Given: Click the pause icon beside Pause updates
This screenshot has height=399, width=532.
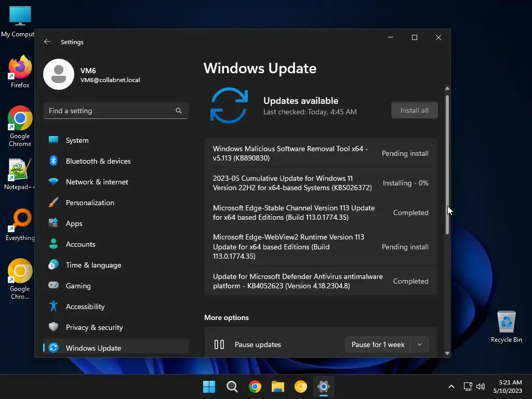Looking at the screenshot, I should [x=219, y=344].
